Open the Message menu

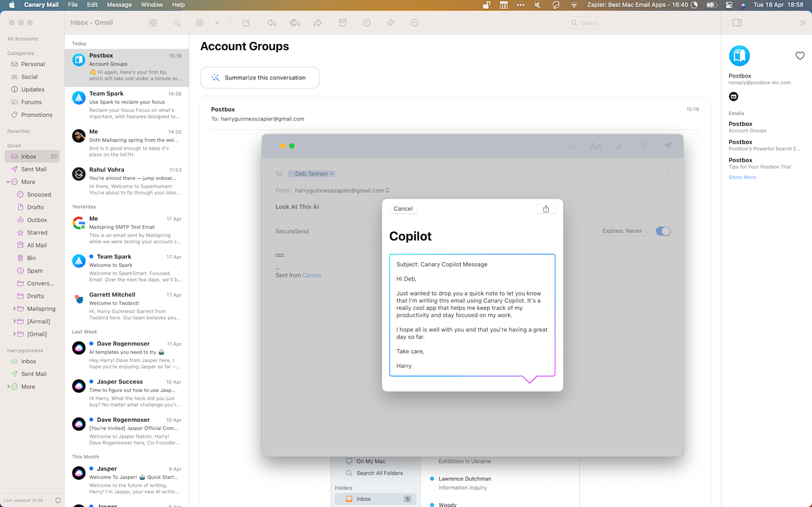(x=119, y=5)
